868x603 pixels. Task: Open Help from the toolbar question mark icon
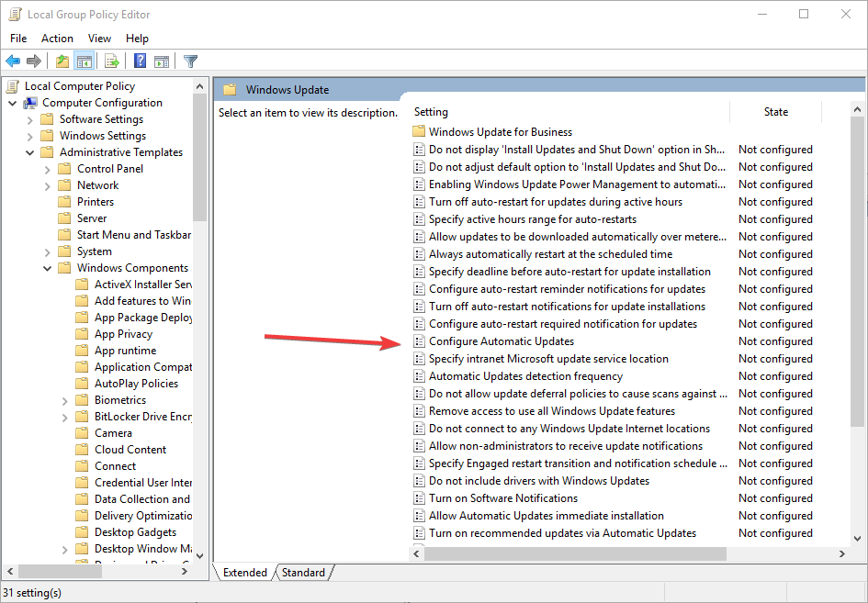(x=140, y=61)
